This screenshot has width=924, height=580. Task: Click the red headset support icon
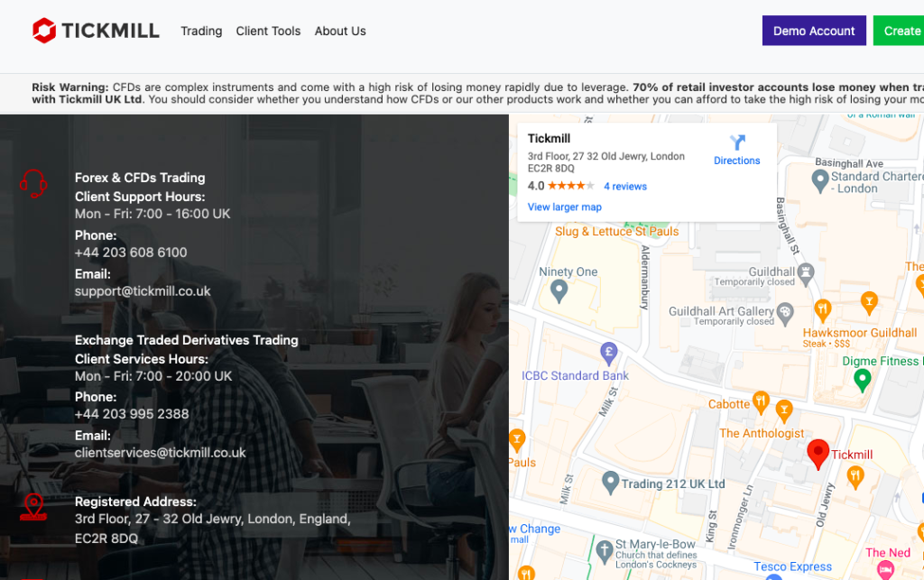tap(33, 183)
